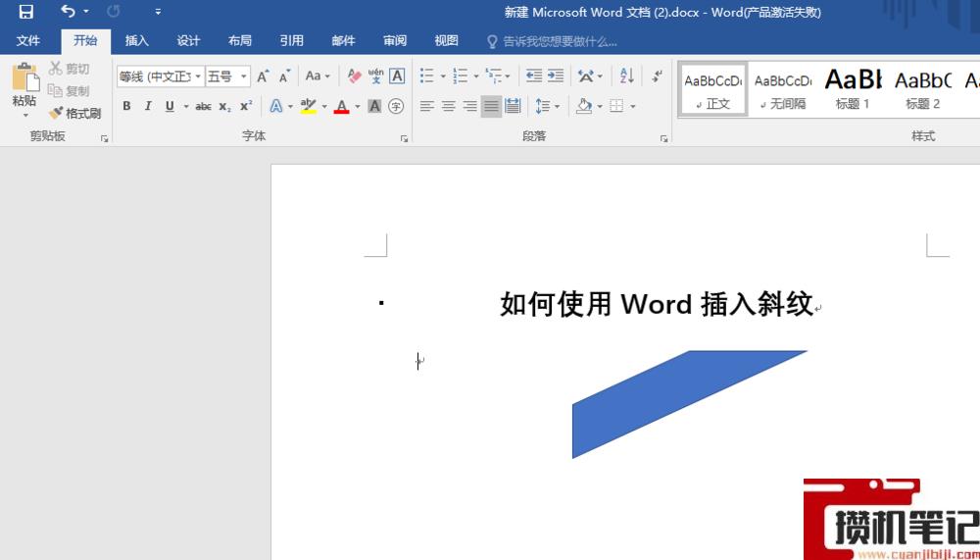Click the sort A-Z icon
Viewport: 980px width, 560px height.
(627, 76)
